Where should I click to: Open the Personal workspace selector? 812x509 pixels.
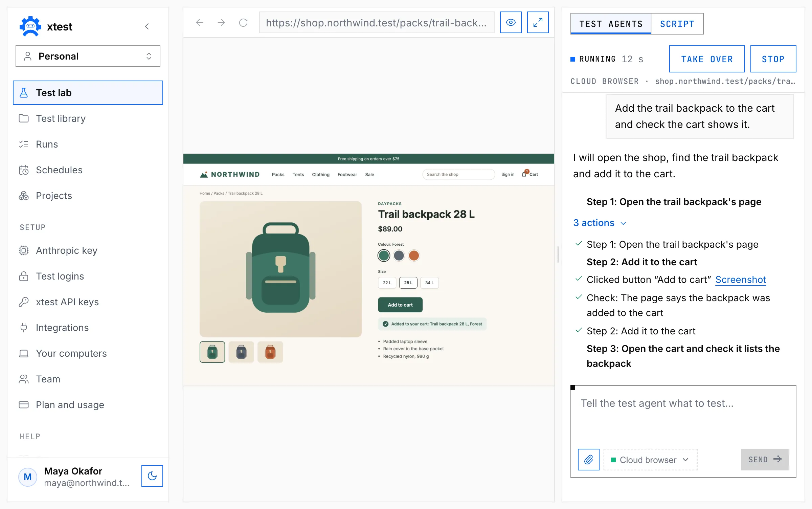[x=88, y=56]
